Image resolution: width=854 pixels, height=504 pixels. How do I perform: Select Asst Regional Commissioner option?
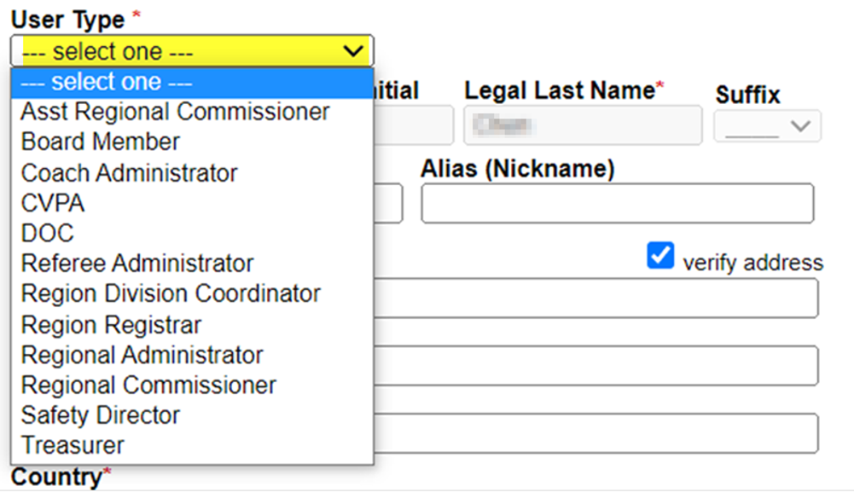(175, 112)
